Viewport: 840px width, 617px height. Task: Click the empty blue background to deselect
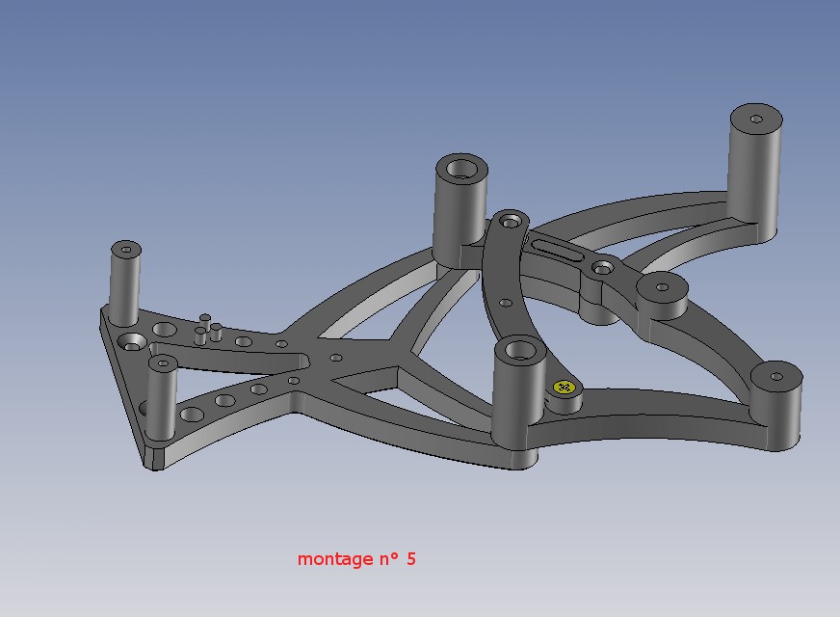214,107
